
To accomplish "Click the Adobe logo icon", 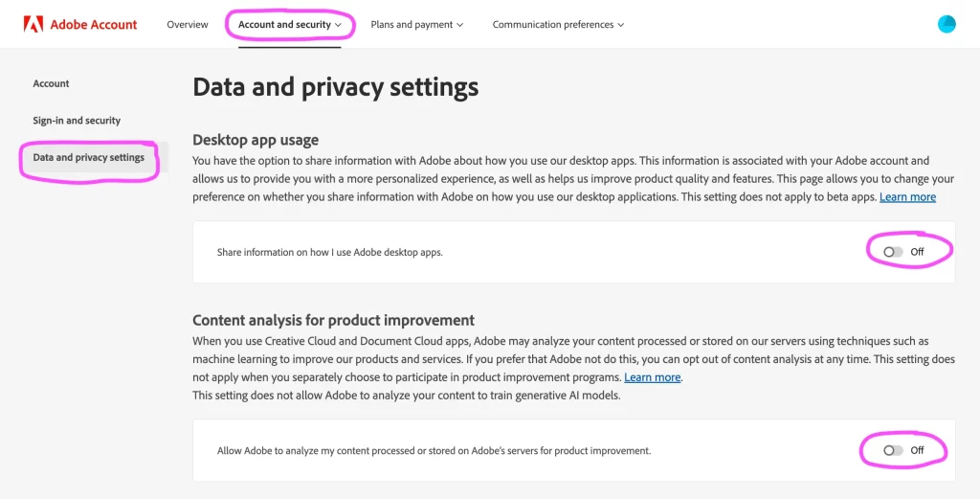I will click(x=33, y=24).
